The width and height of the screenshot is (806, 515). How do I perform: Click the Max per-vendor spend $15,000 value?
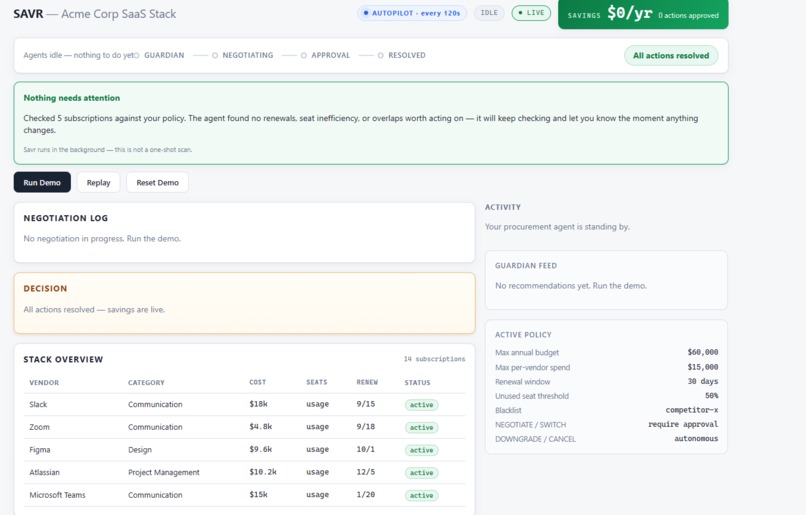tap(703, 367)
